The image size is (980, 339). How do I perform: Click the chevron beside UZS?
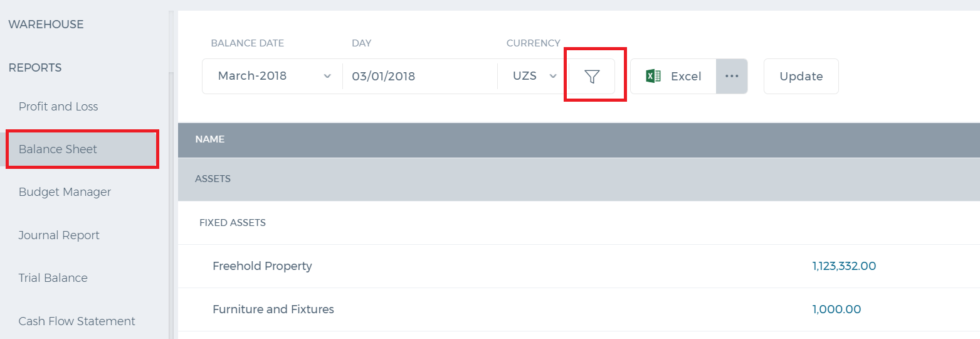[553, 76]
